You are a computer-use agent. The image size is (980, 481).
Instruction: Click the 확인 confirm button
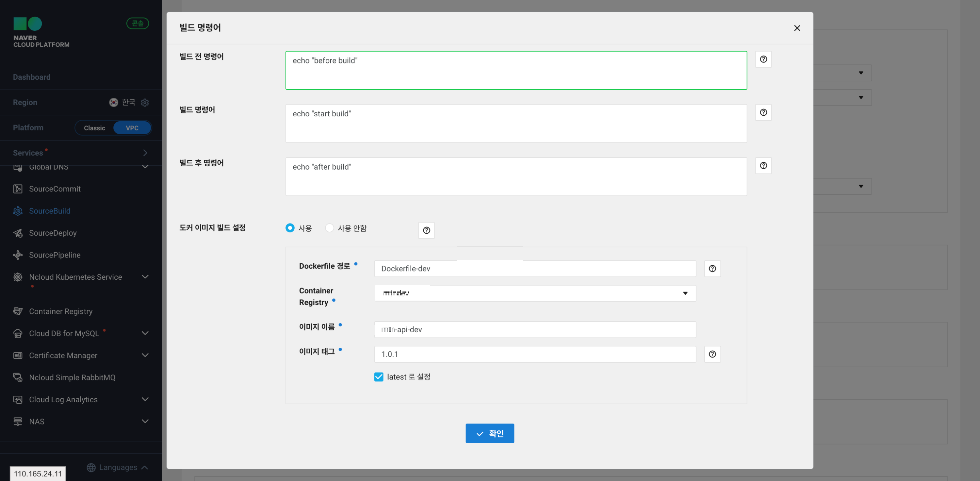click(490, 433)
